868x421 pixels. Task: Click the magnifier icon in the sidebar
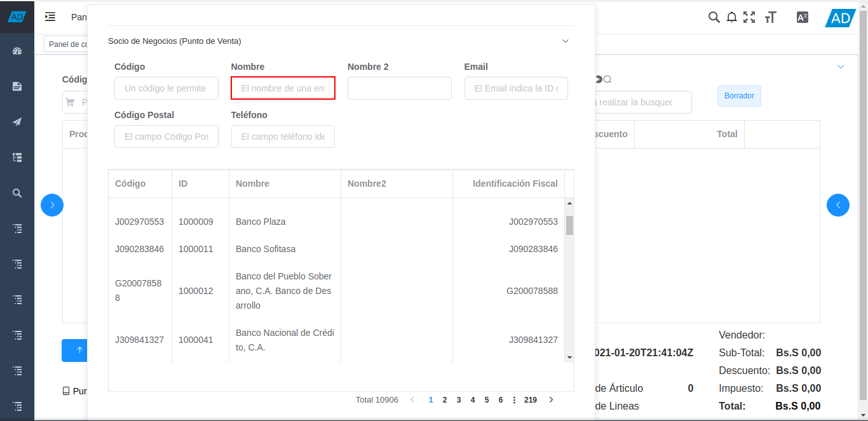[x=17, y=193]
